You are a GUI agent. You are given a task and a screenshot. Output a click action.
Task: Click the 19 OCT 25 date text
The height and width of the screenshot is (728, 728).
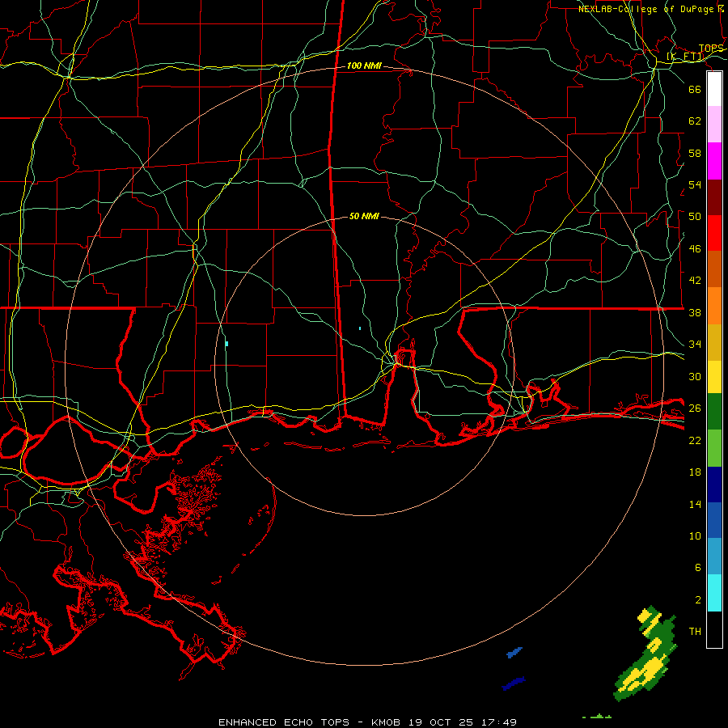(441, 722)
